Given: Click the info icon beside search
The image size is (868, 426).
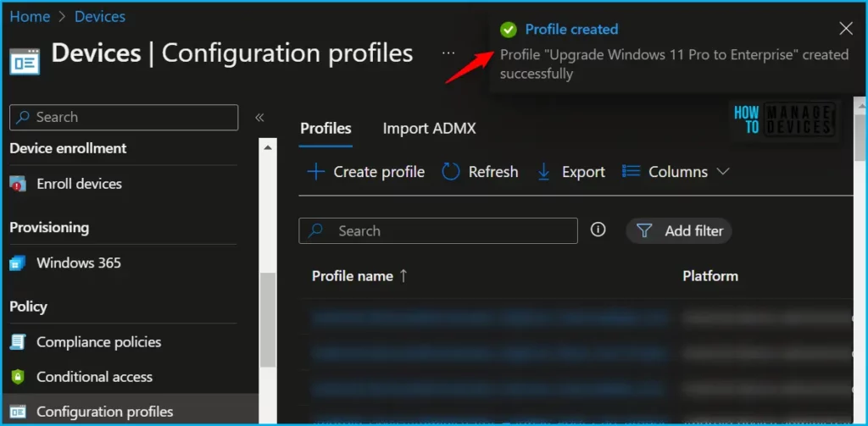Looking at the screenshot, I should pos(598,230).
